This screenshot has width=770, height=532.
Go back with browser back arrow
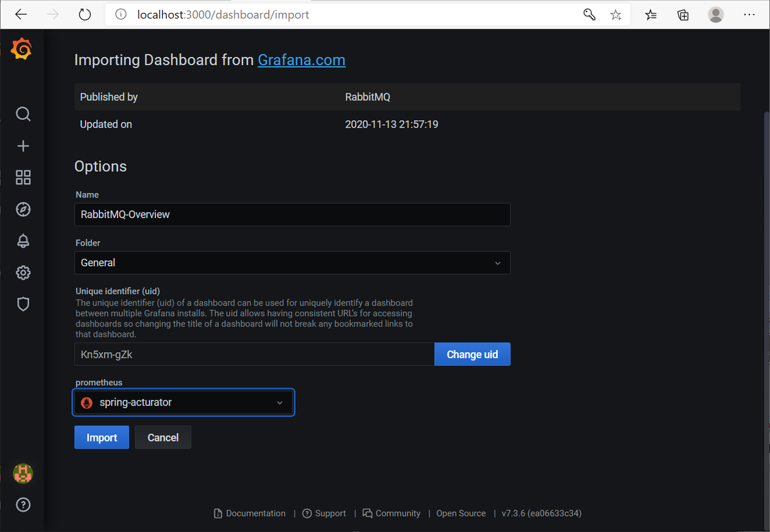point(21,15)
